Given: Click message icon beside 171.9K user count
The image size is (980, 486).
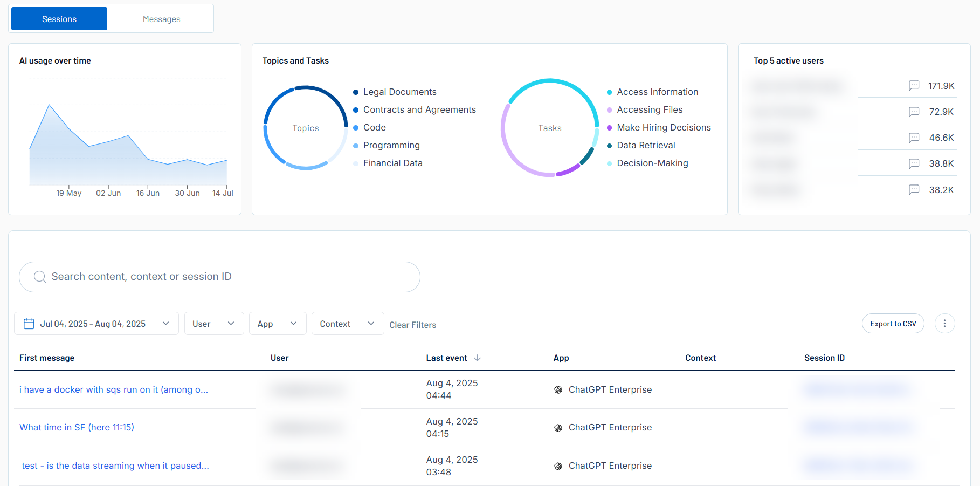Looking at the screenshot, I should (x=914, y=86).
